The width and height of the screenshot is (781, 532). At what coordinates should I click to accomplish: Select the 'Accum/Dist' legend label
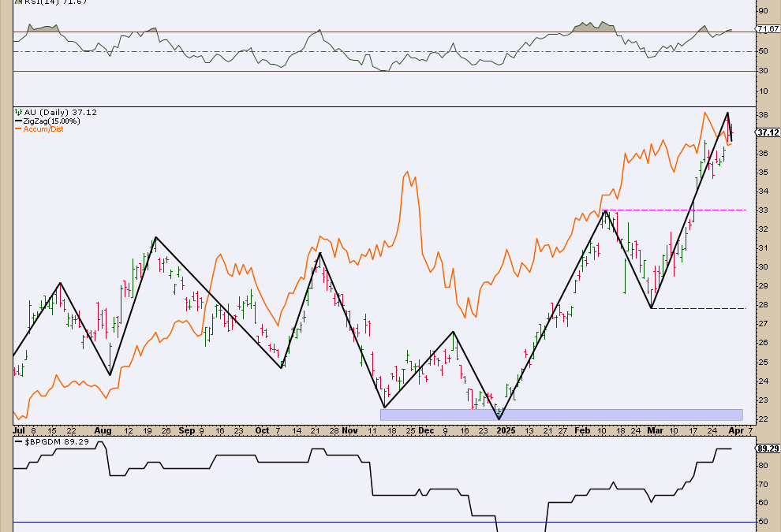(x=43, y=129)
